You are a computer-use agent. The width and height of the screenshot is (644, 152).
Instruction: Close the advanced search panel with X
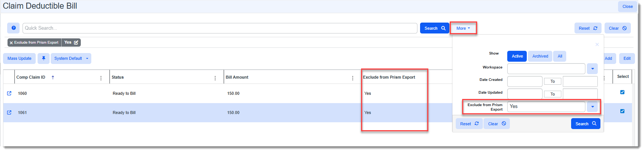point(597,44)
